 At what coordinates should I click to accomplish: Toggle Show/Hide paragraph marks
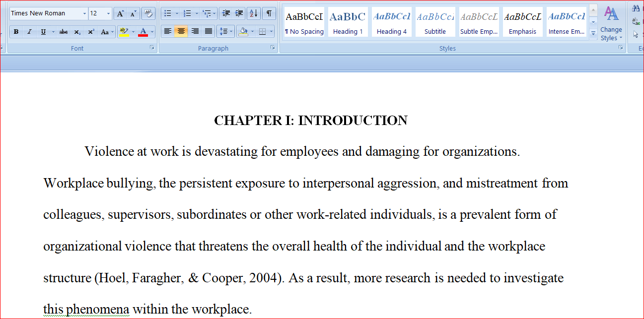[x=269, y=13]
